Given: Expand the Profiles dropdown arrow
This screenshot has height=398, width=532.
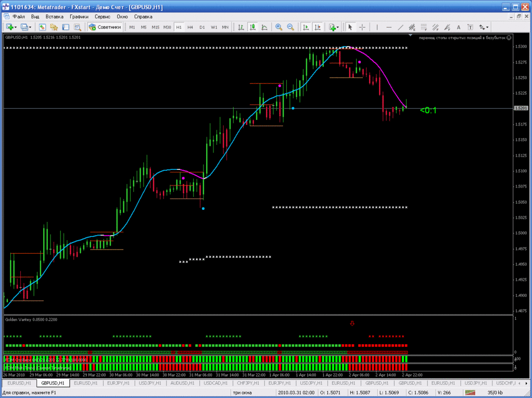Looking at the screenshot, I should coord(30,27).
